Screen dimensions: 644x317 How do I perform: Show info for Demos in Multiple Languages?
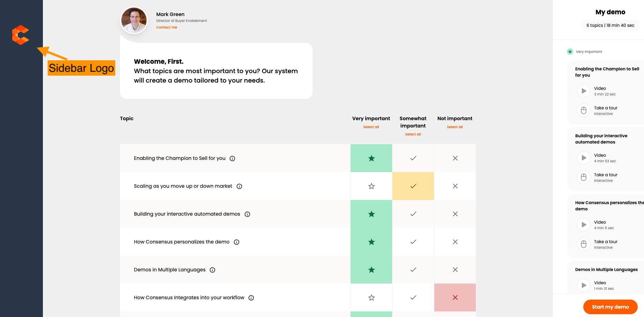coord(212,270)
